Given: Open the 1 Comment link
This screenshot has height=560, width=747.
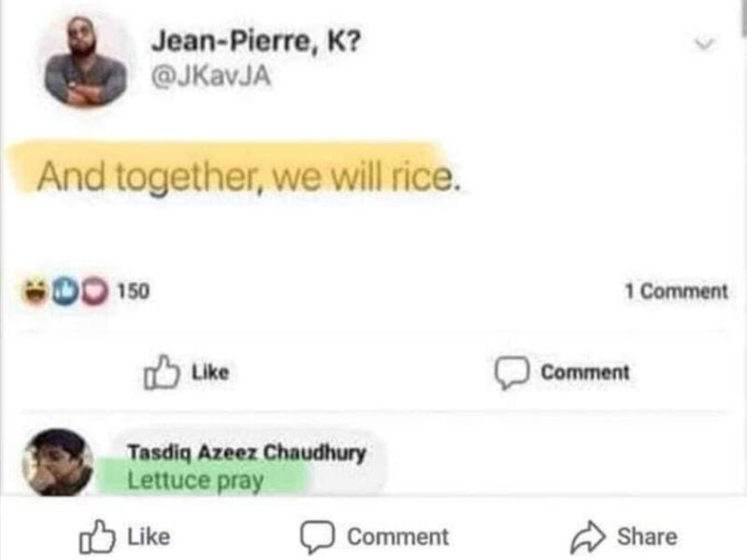Looking at the screenshot, I should (676, 291).
